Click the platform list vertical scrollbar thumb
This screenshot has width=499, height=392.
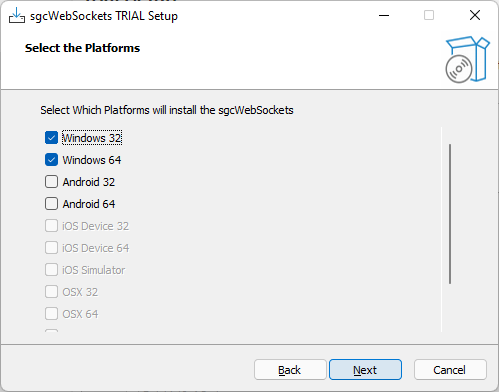tap(450, 214)
